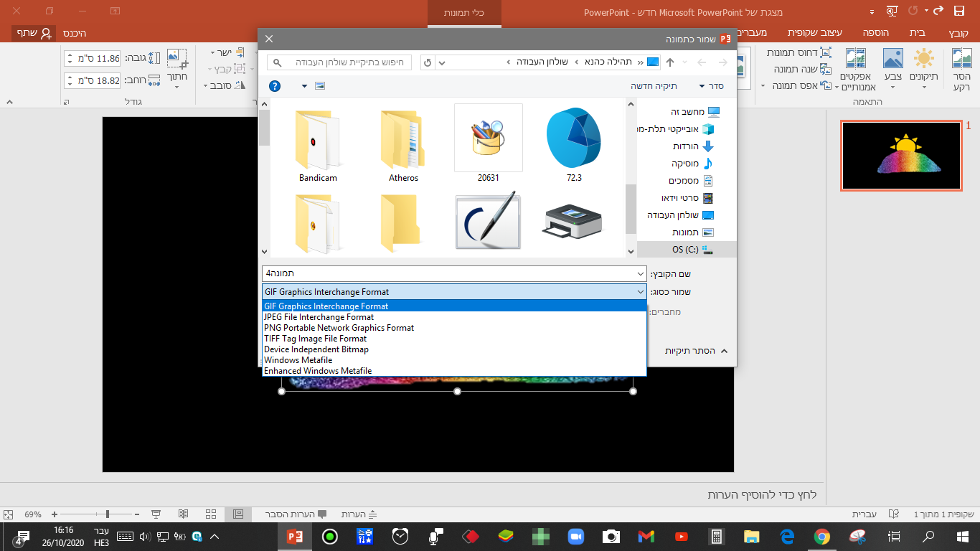This screenshot has height=551, width=980.
Task: Select Music (מוסיקה) in navigation pane
Action: [692, 164]
